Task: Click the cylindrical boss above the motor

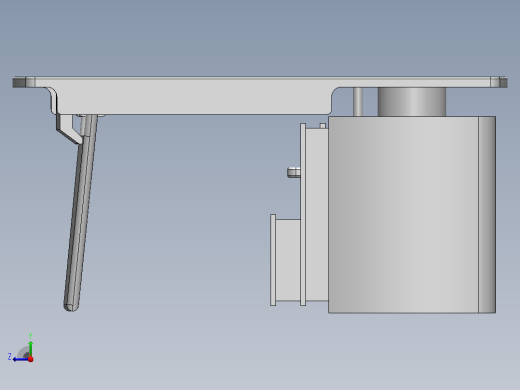Action: point(412,102)
